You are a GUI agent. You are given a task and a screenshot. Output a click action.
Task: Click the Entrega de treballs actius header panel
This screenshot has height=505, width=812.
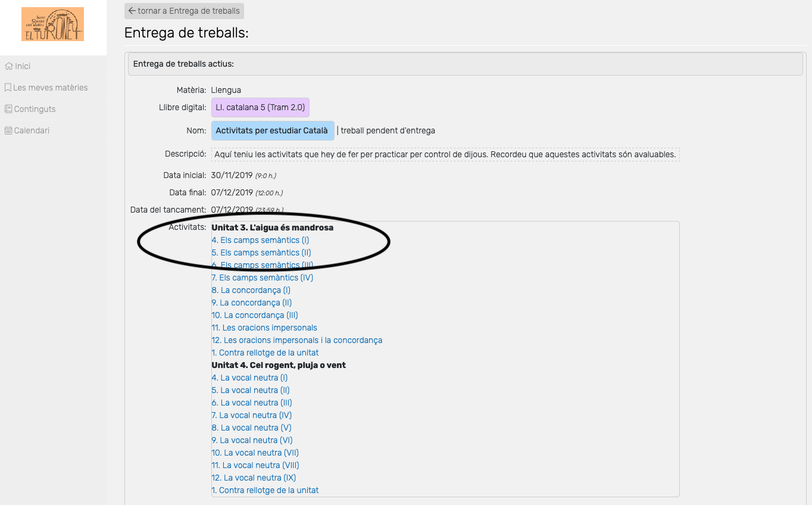point(465,64)
